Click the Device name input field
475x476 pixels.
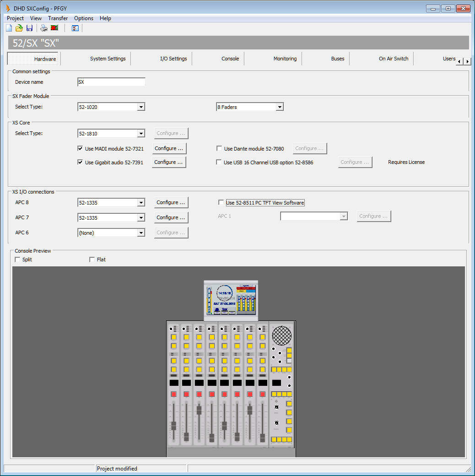coord(111,82)
